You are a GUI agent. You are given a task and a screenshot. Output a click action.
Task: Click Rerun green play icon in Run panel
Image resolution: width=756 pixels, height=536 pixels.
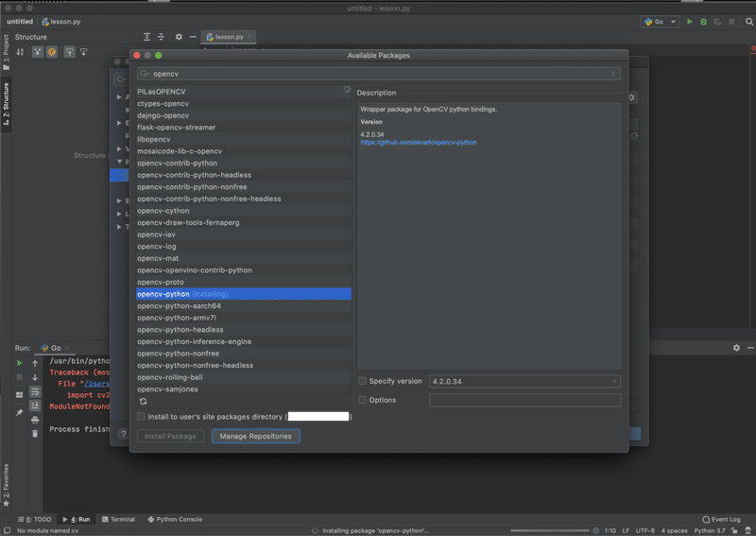19,363
